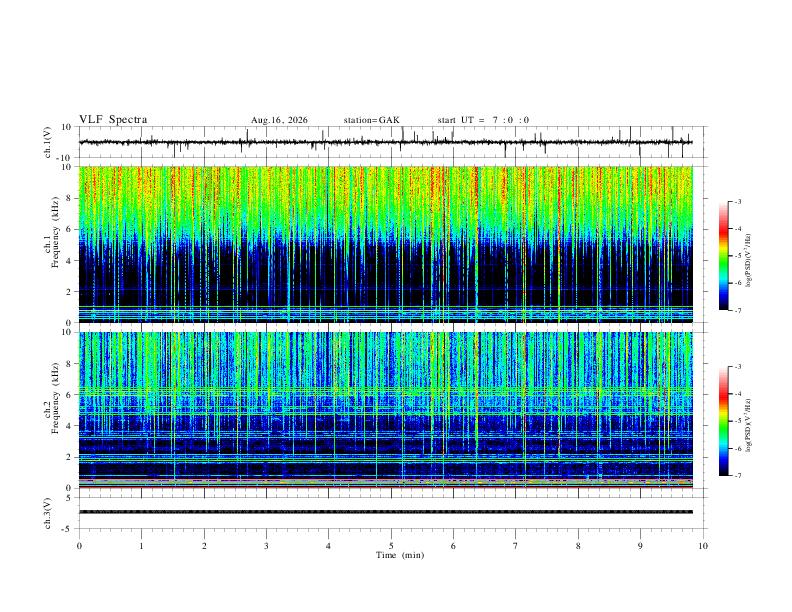Click the -7 label on lower colorbar
792x612 pixels.
[x=737, y=476]
